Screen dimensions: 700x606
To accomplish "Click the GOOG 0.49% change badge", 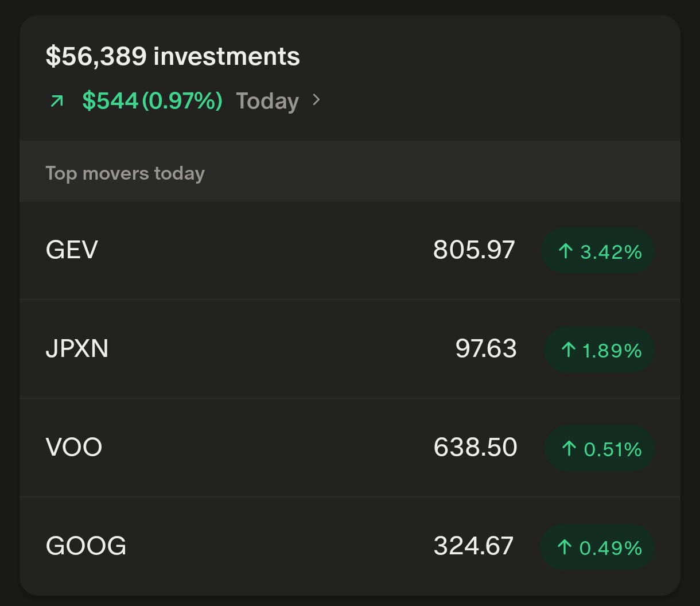I will coord(597,547).
